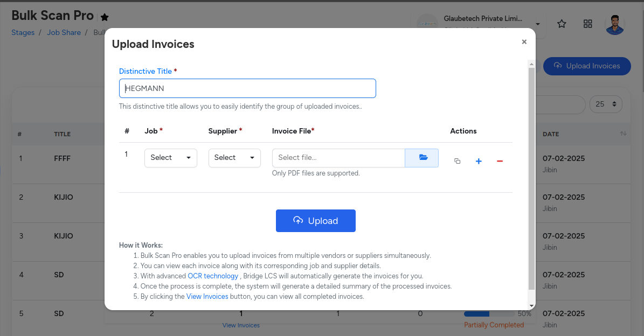Click the OCR technology link
The image size is (644, 336).
click(213, 276)
